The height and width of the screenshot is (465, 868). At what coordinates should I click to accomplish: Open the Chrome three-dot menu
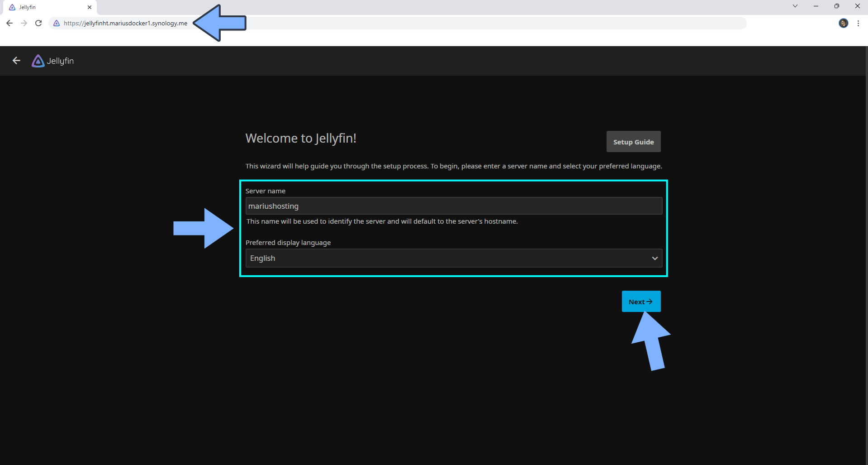[858, 23]
